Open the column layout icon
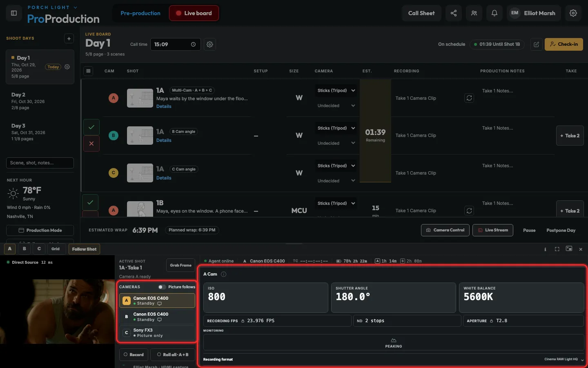 point(88,71)
